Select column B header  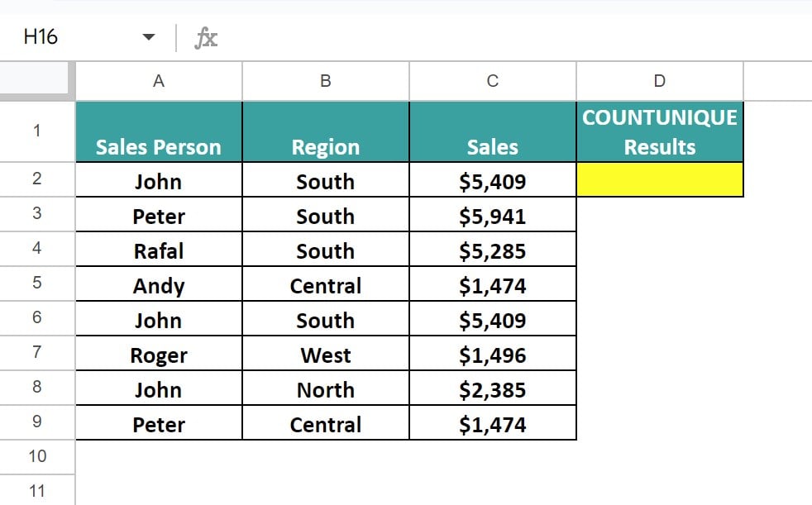[x=326, y=81]
